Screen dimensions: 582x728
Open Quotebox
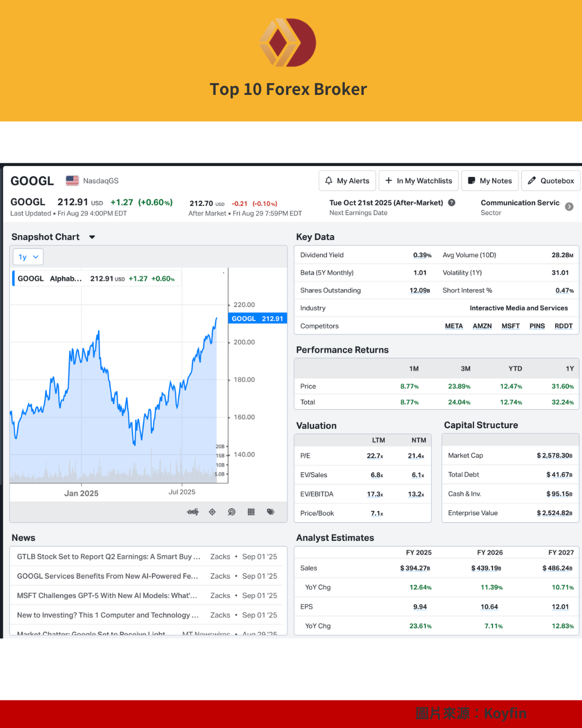(x=551, y=181)
